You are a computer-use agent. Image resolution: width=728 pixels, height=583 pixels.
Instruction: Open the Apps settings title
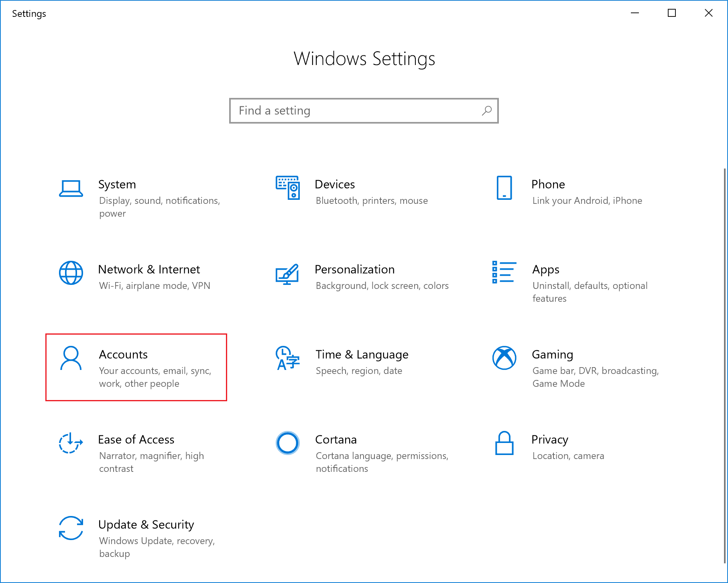click(546, 270)
